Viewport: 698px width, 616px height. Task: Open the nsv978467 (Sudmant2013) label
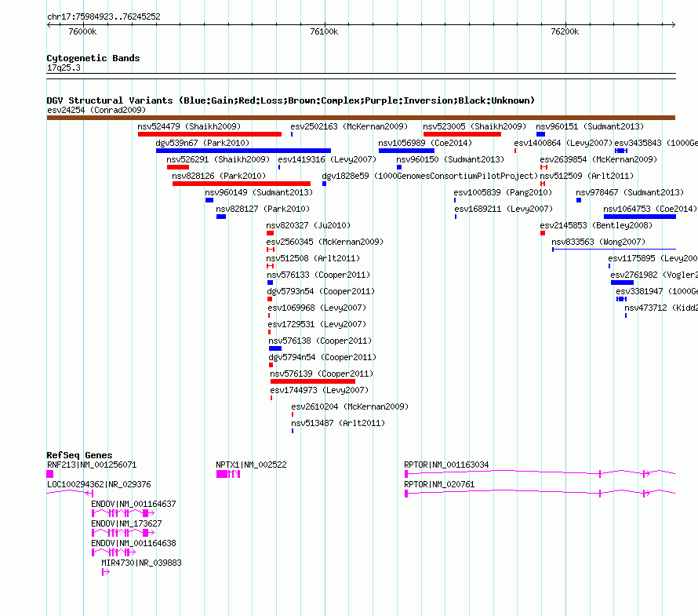(630, 192)
